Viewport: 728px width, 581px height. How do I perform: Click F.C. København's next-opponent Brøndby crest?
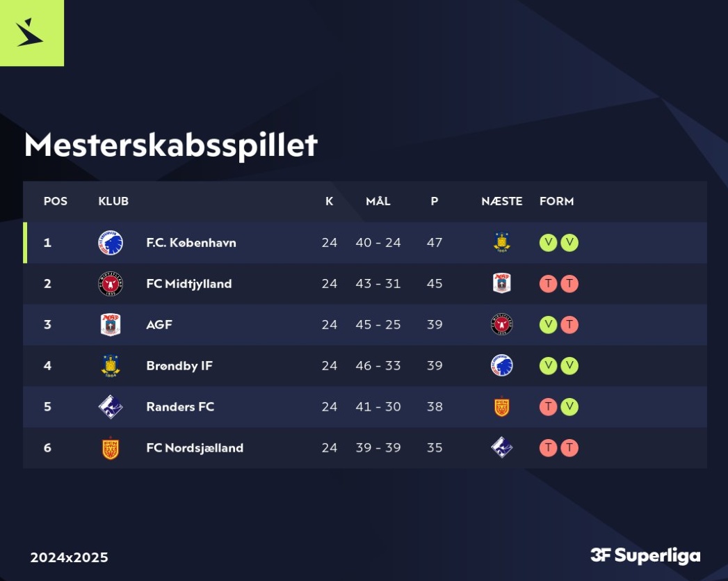coord(501,242)
